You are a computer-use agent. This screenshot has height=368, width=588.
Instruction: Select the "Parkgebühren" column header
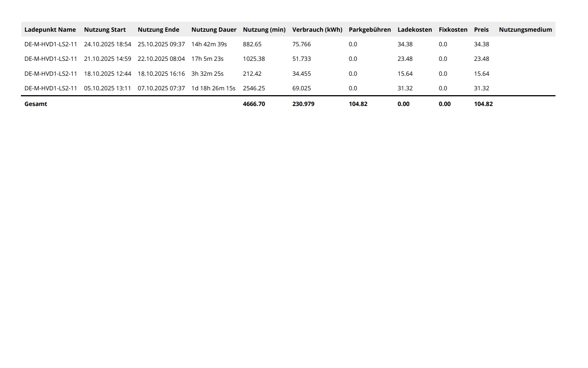tap(370, 29)
